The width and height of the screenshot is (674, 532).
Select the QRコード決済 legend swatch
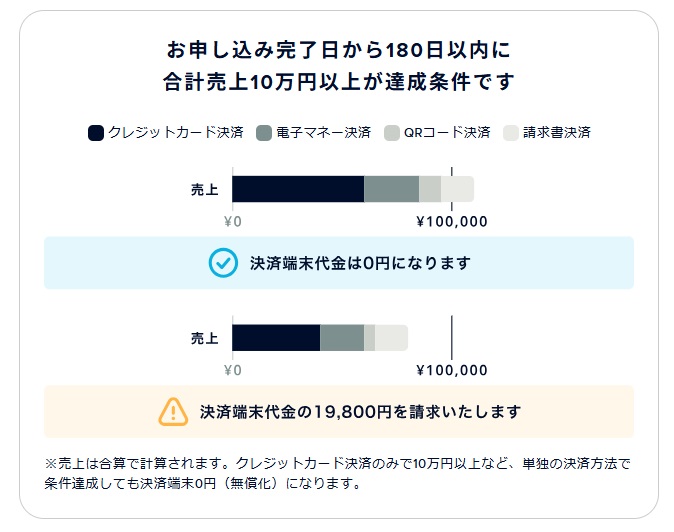pyautogui.click(x=392, y=133)
